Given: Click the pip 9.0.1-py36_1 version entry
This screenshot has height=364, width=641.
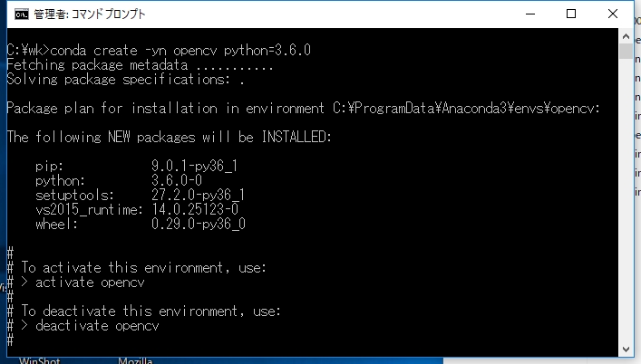Looking at the screenshot, I should pos(136,166).
